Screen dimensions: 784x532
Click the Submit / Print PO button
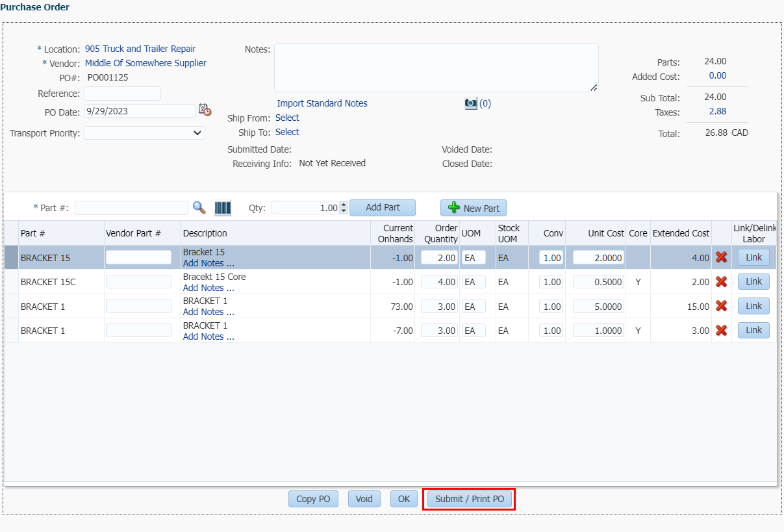pyautogui.click(x=469, y=499)
